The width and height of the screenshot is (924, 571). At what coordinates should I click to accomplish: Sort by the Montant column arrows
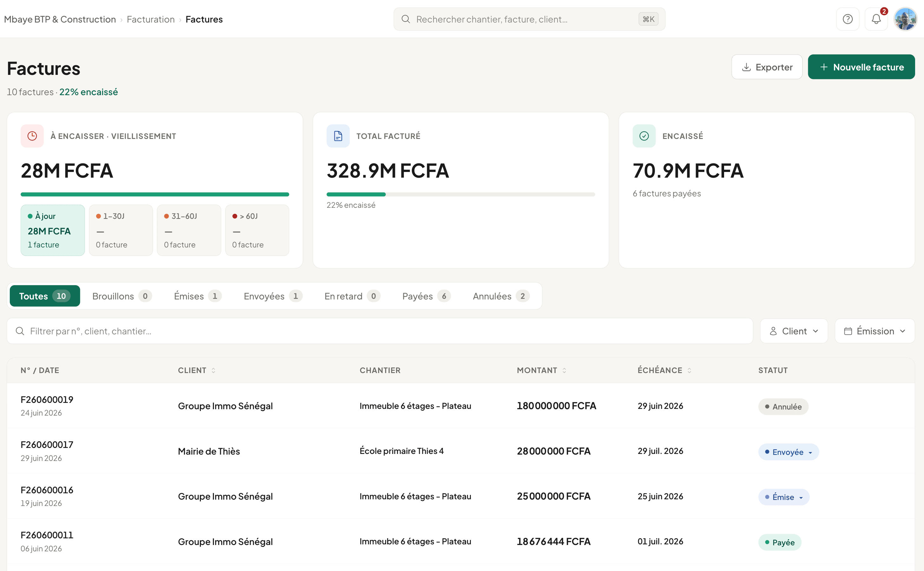point(564,371)
